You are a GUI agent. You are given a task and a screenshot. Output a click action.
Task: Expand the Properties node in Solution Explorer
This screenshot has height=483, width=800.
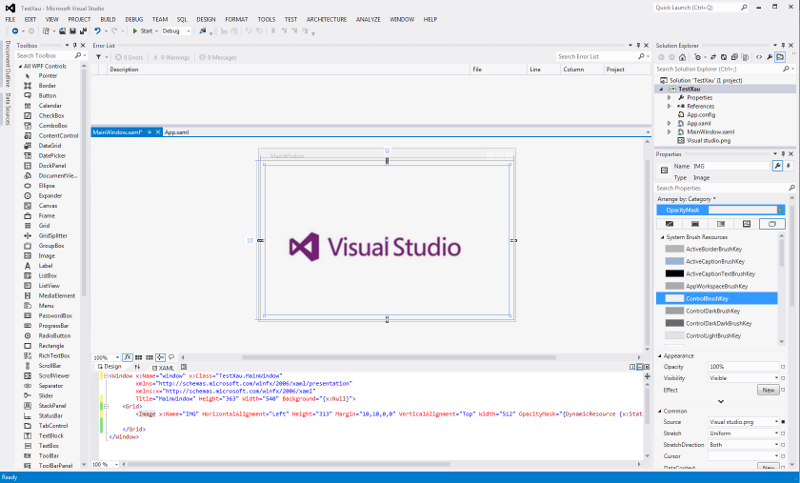tap(669, 97)
